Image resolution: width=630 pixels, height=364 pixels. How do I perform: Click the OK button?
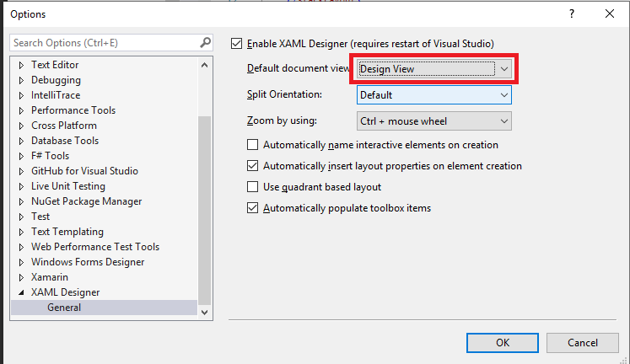click(x=503, y=343)
